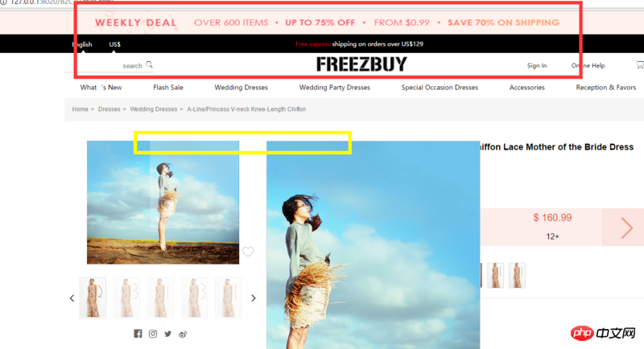Open the US$ currency selector
This screenshot has width=644, height=349.
(x=114, y=44)
